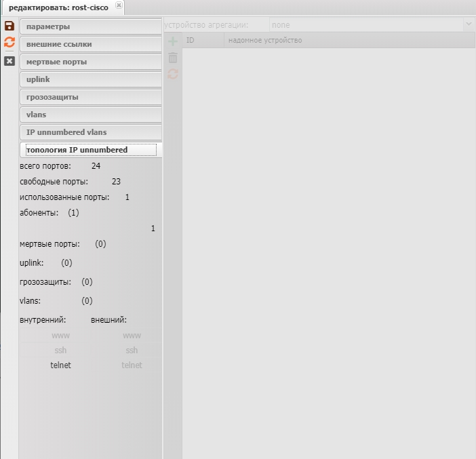Click the надомное устройство column header
Screen dimensions: 476x459
pyautogui.click(x=265, y=40)
